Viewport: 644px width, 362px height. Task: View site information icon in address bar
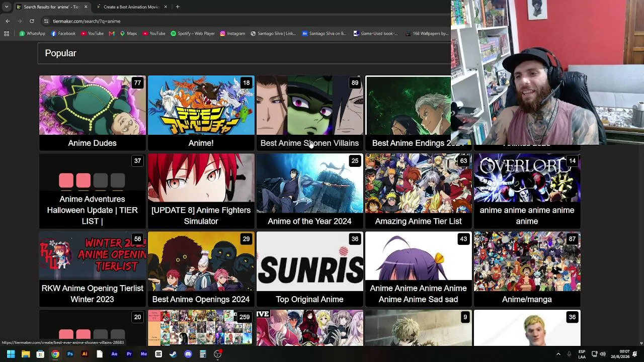[46, 21]
